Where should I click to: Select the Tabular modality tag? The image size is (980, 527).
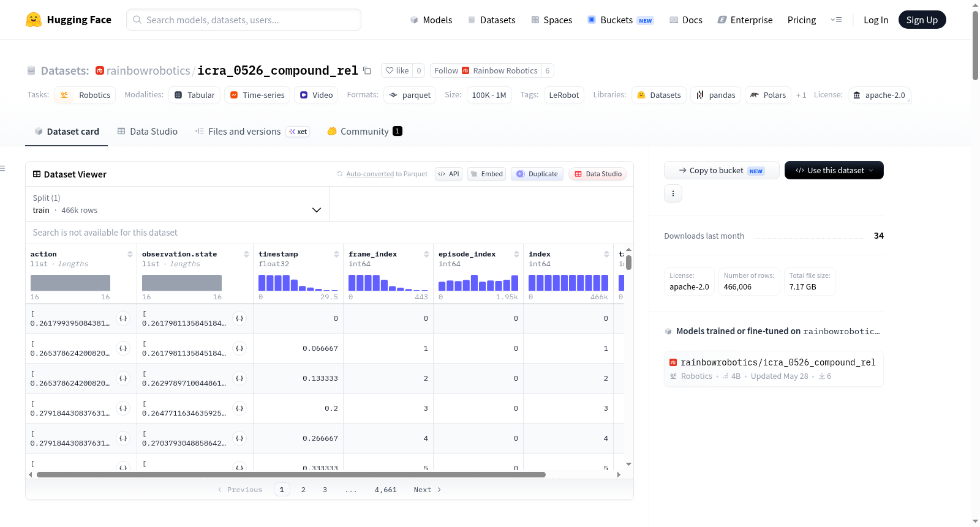click(x=195, y=95)
